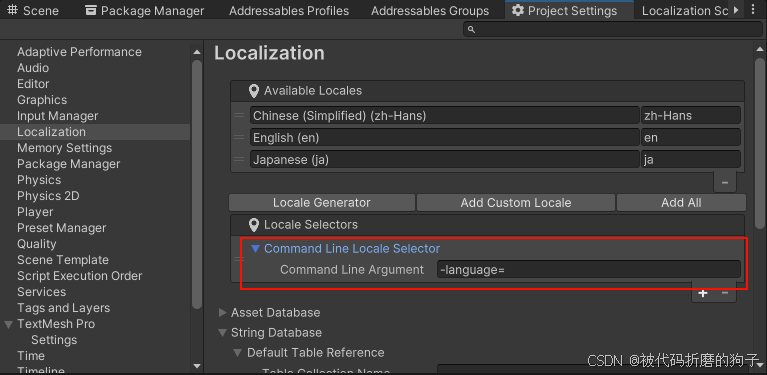
Task: Open Memory Settings category
Action: click(x=65, y=148)
